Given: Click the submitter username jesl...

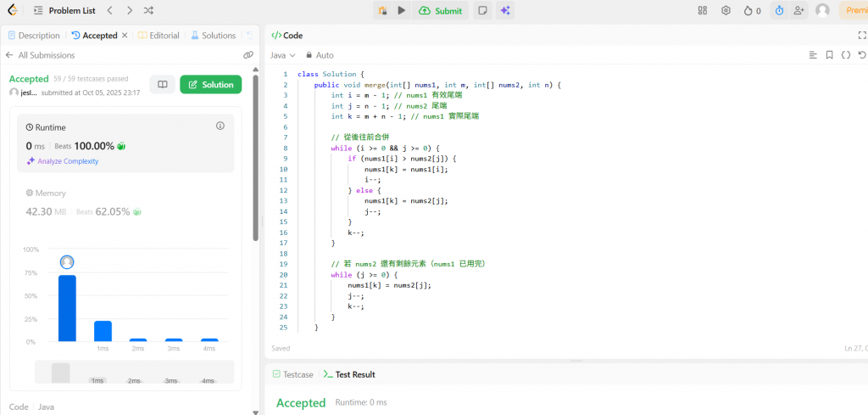Looking at the screenshot, I should click(28, 93).
